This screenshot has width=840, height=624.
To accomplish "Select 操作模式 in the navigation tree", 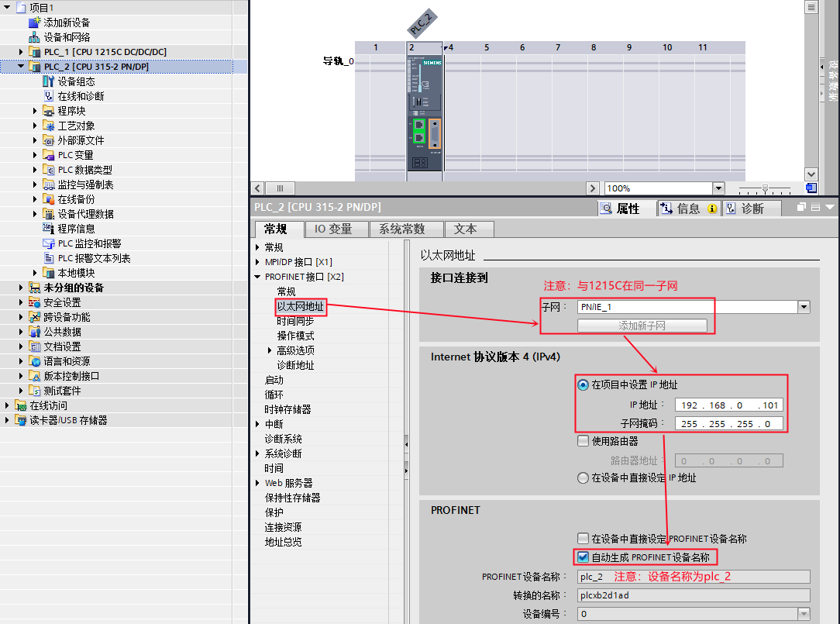I will tap(295, 336).
